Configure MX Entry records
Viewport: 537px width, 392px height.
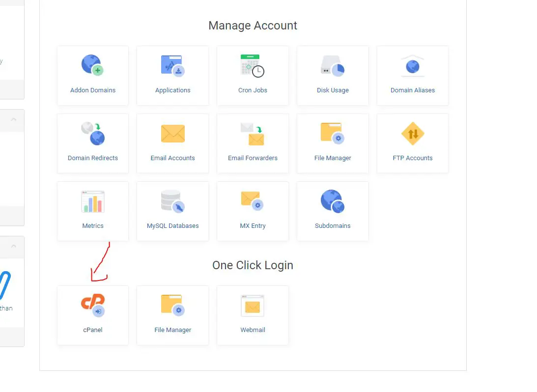tap(253, 211)
